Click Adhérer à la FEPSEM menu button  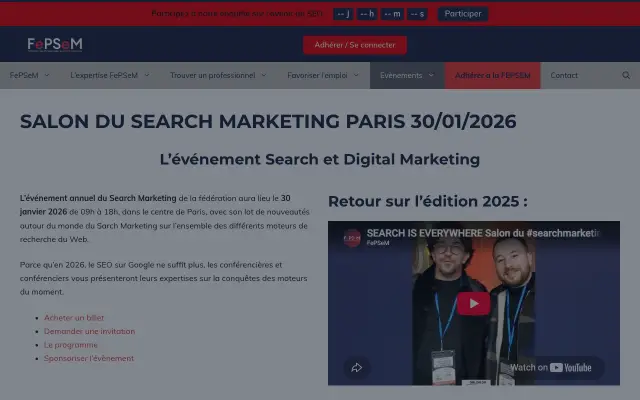pyautogui.click(x=492, y=75)
